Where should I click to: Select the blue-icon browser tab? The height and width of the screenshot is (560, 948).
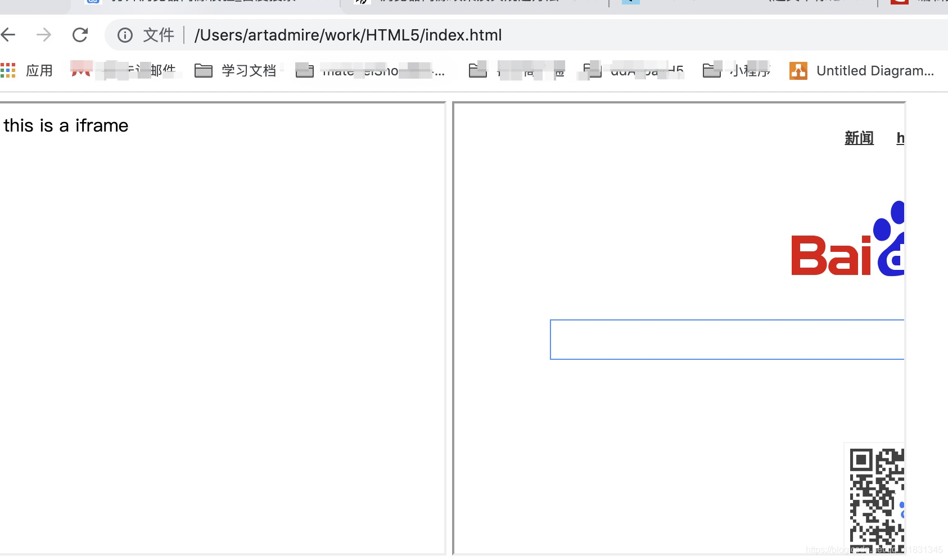tap(632, 2)
